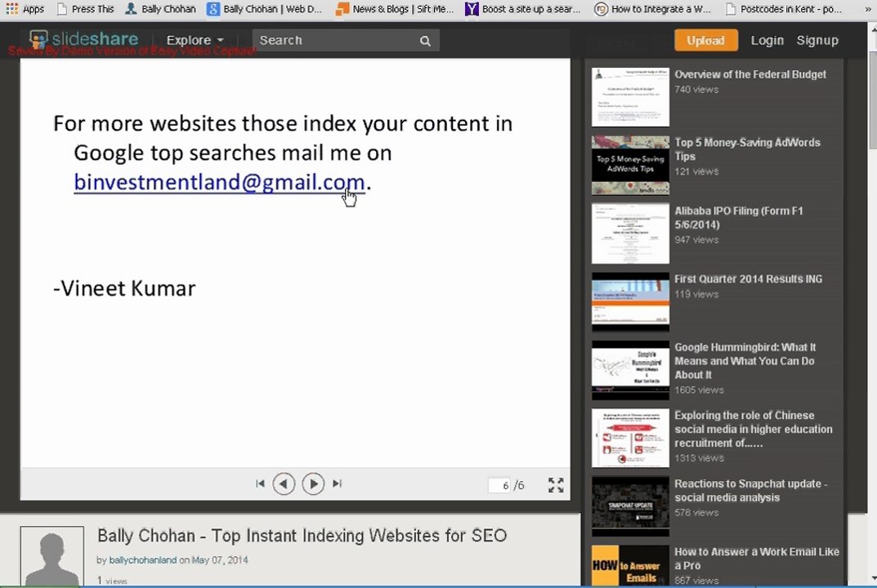Image resolution: width=877 pixels, height=588 pixels.
Task: Open Alibaba IPO Filing (Form F1) title
Action: click(738, 217)
